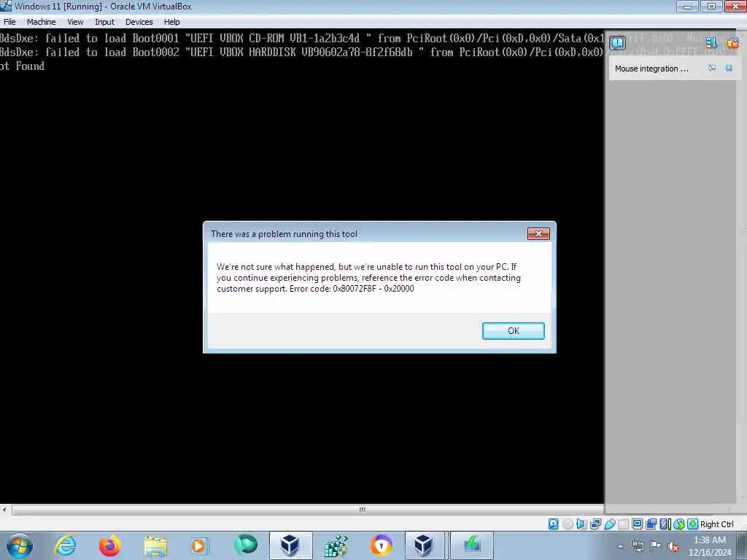This screenshot has width=747, height=560.
Task: Click the muted volume tray icon
Action: click(x=673, y=547)
